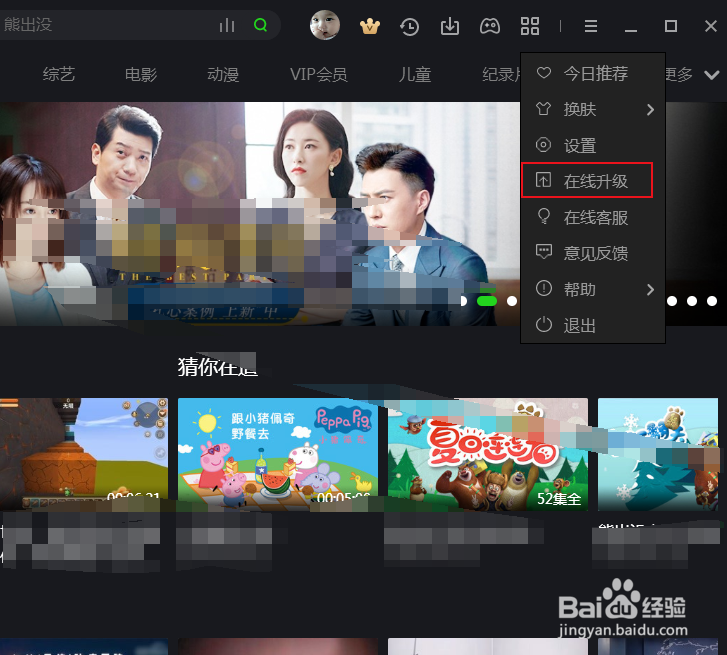
Task: Open the Peppa Pig picnic video thumbnail
Action: click(278, 454)
